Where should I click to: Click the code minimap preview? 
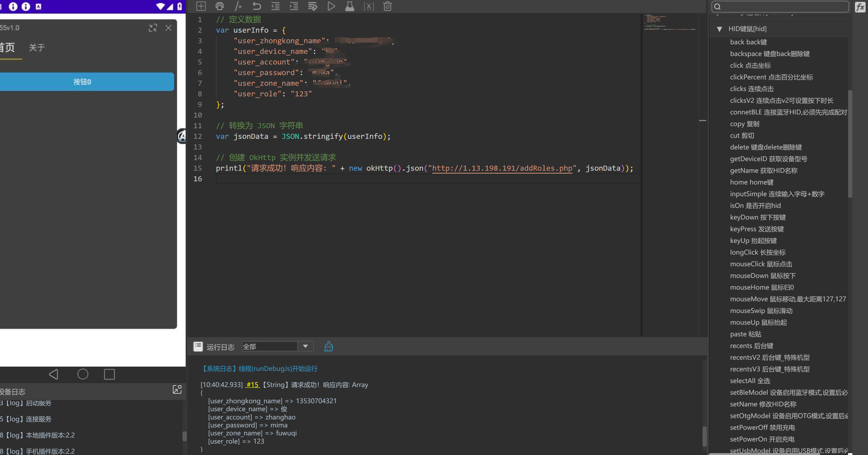pos(670,23)
